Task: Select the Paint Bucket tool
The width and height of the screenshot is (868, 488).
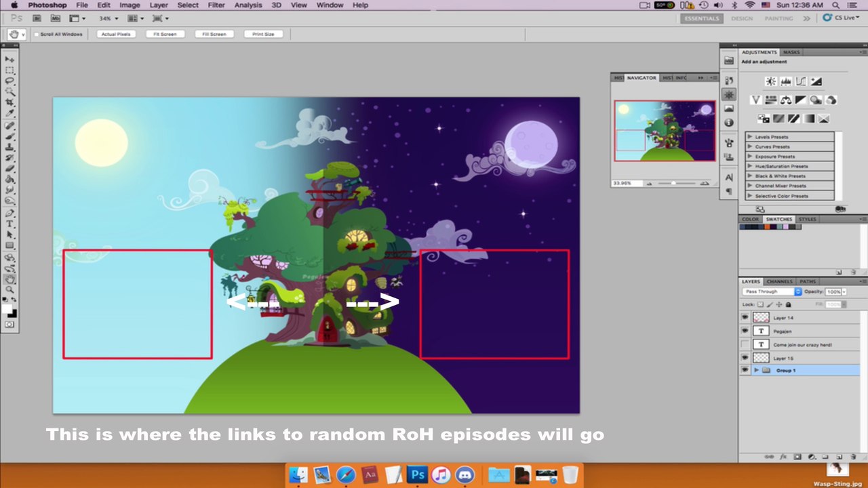Action: tap(10, 179)
